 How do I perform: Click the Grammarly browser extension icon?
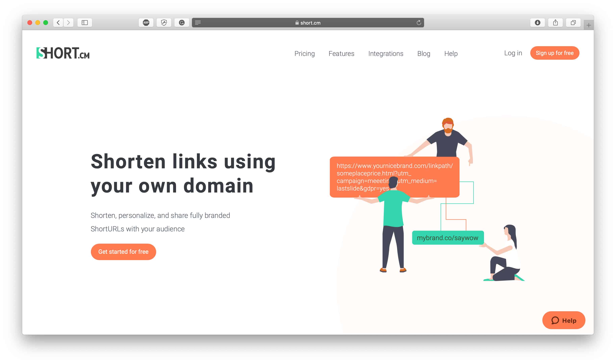pos(182,23)
